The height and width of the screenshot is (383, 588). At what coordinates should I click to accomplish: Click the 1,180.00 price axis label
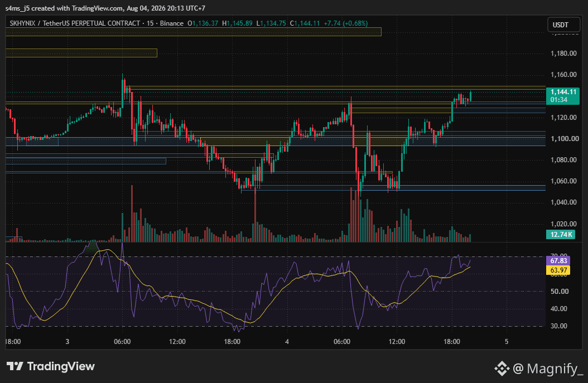[x=563, y=53]
